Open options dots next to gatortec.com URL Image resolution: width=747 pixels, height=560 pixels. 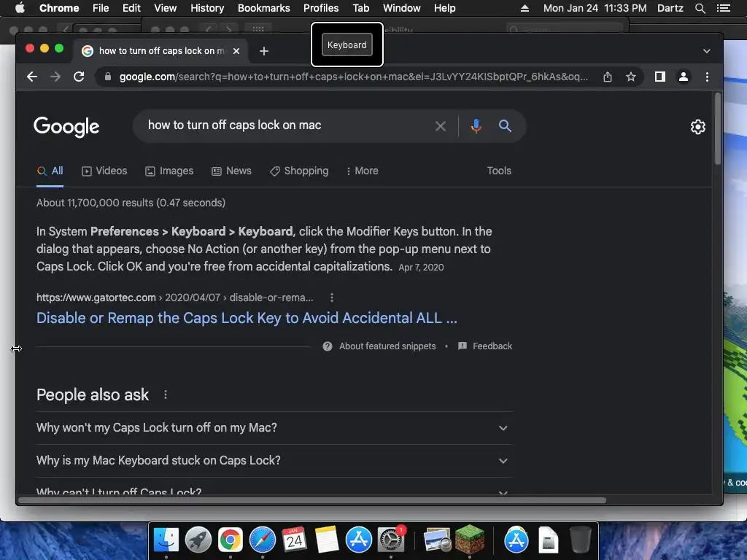pos(332,297)
